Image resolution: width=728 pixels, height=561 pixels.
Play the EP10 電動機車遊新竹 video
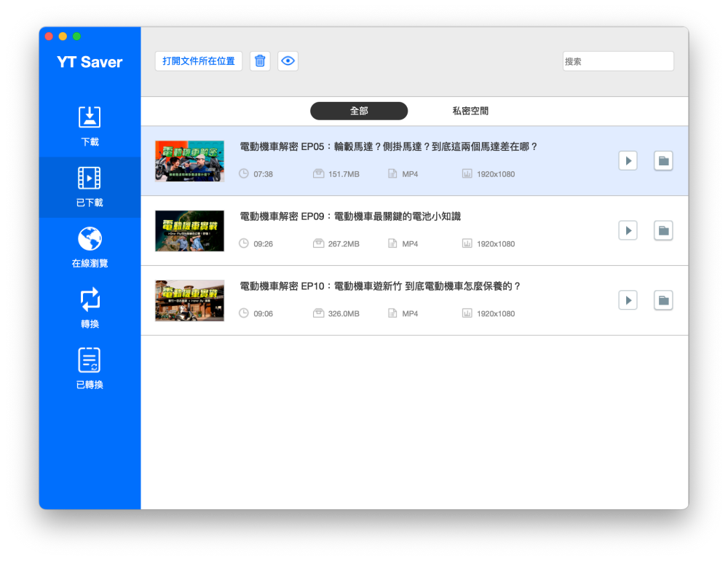point(628,300)
